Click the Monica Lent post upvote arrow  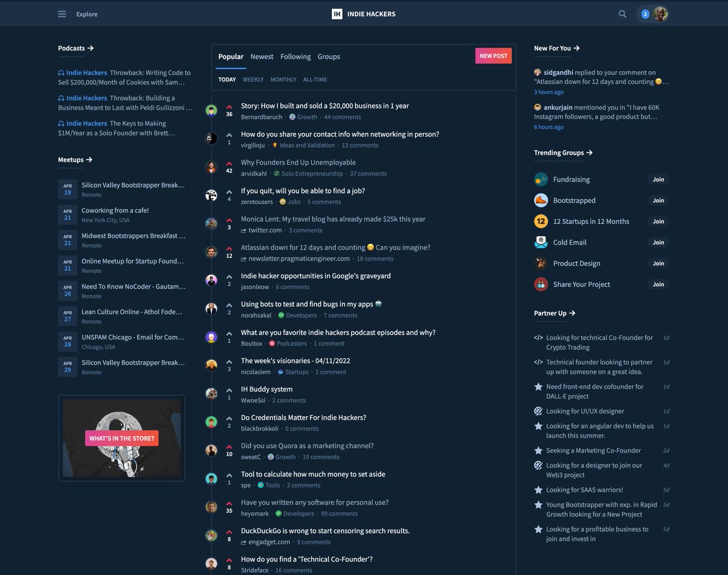(229, 220)
